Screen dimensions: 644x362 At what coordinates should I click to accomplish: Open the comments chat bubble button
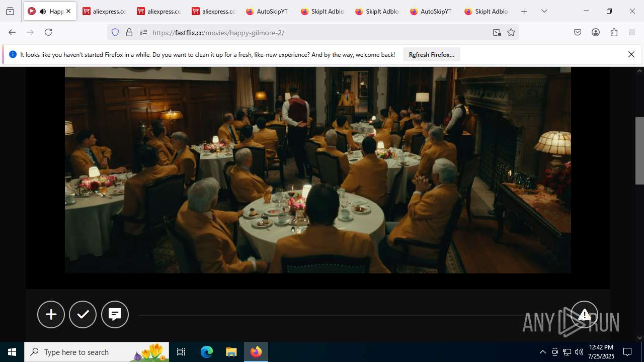pyautogui.click(x=115, y=314)
